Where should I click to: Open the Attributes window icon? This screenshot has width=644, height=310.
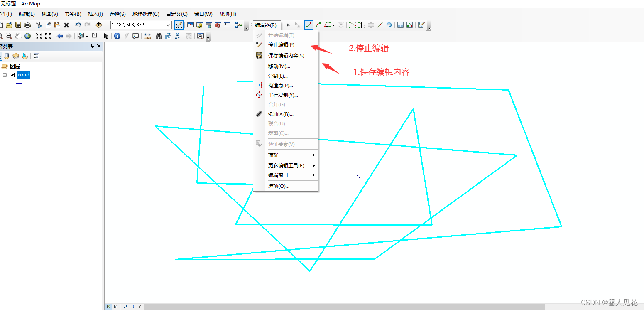pyautogui.click(x=400, y=25)
